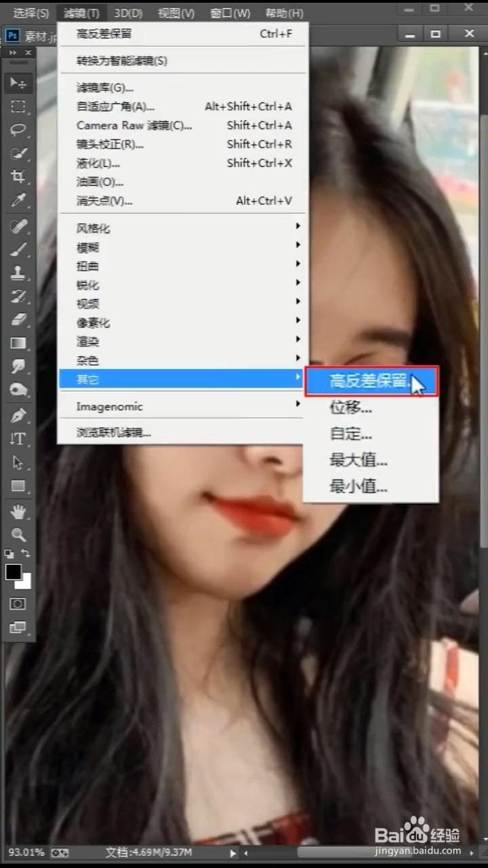Select the Gradient tool

[18, 342]
